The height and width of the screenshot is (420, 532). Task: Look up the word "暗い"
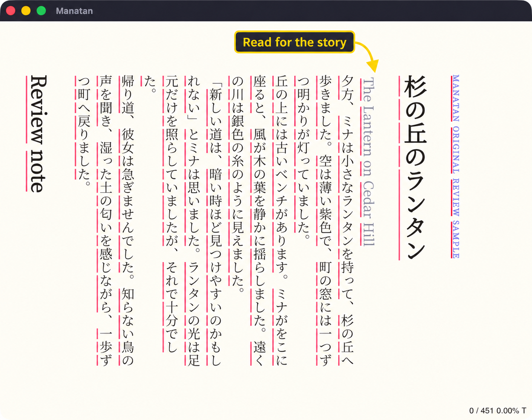point(216,180)
